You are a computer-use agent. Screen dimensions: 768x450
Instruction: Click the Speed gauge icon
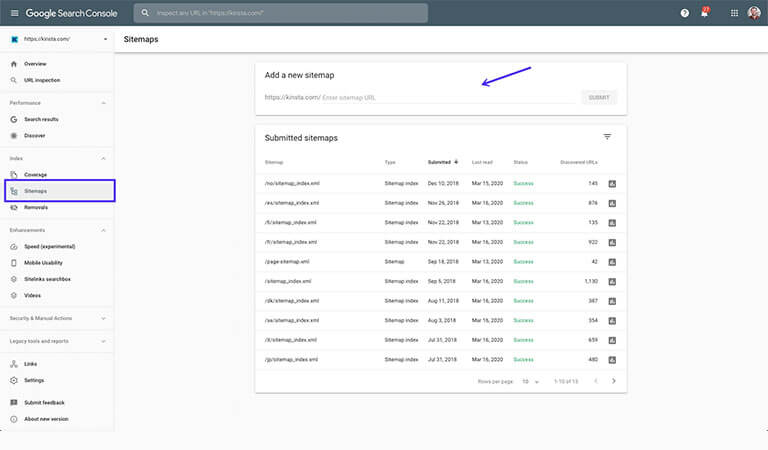click(x=14, y=247)
